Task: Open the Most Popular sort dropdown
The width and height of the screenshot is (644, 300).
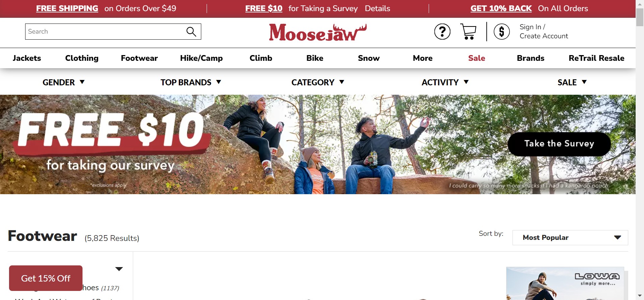Action: [570, 238]
